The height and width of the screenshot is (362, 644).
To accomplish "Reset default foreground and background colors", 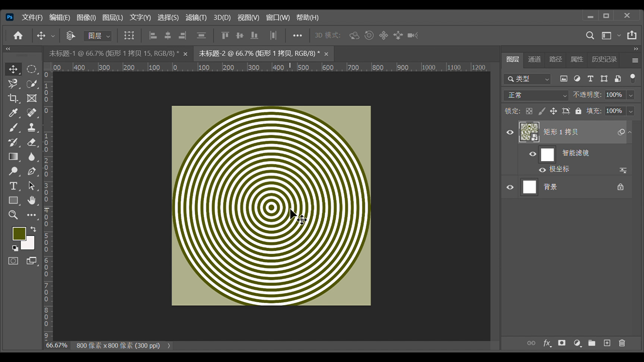I will pos(15,248).
